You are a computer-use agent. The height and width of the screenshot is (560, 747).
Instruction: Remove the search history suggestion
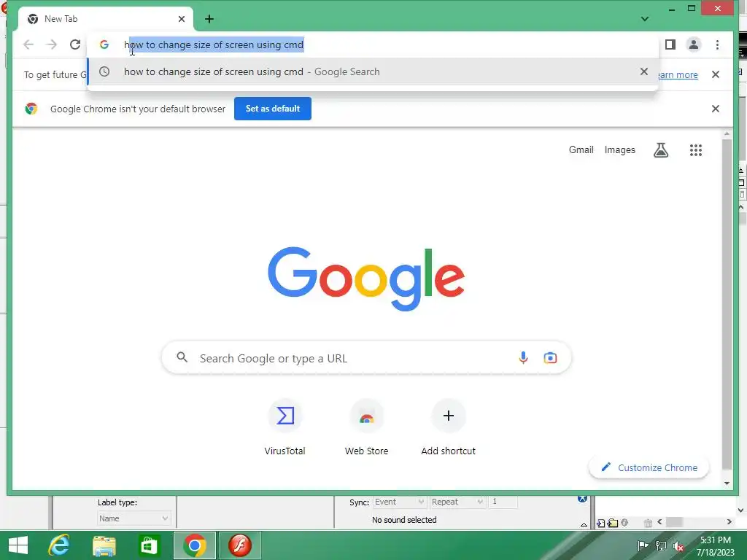(644, 71)
